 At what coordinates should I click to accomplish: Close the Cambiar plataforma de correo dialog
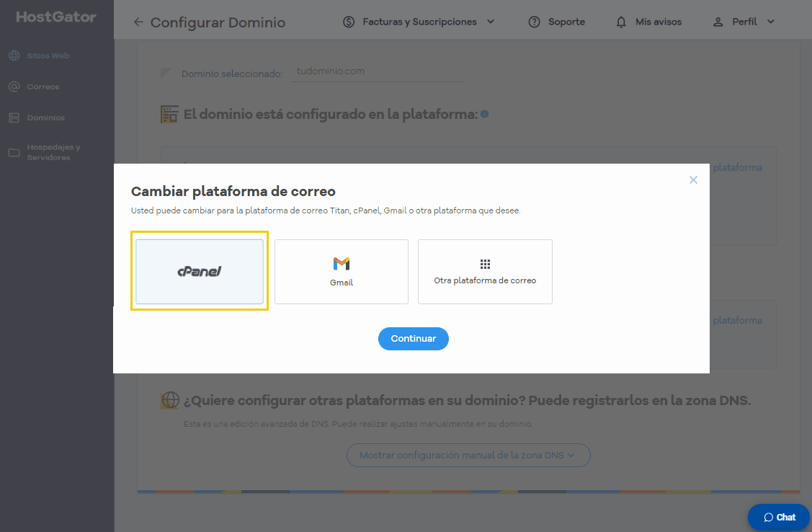click(693, 179)
